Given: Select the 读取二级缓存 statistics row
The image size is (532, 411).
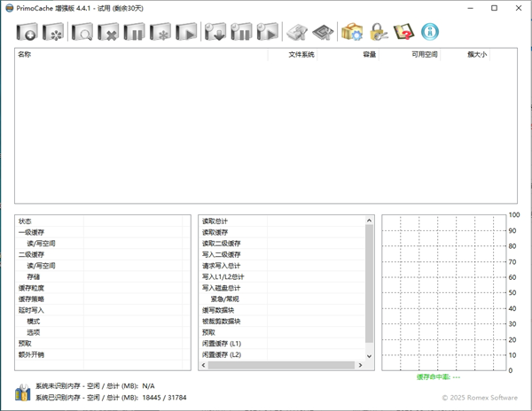Looking at the screenshot, I should click(282, 244).
